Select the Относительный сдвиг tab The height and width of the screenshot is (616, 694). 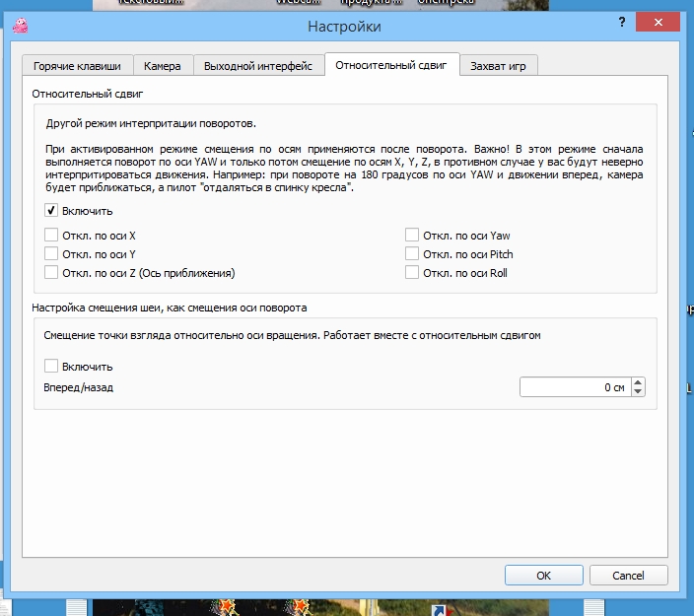pos(391,65)
